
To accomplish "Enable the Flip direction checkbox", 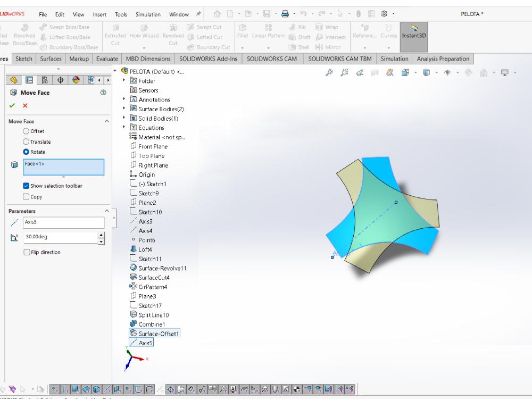I will 27,252.
